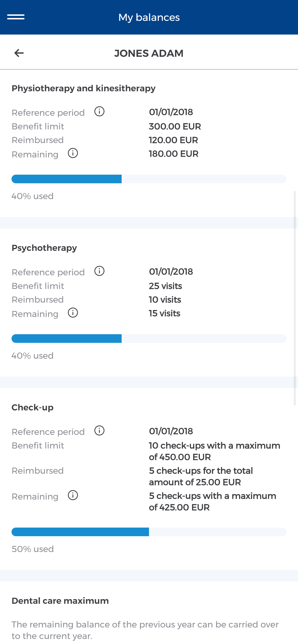Viewport: 298px width, 644px height.
Task: Tap the 15 visits remaining value
Action: click(x=165, y=313)
